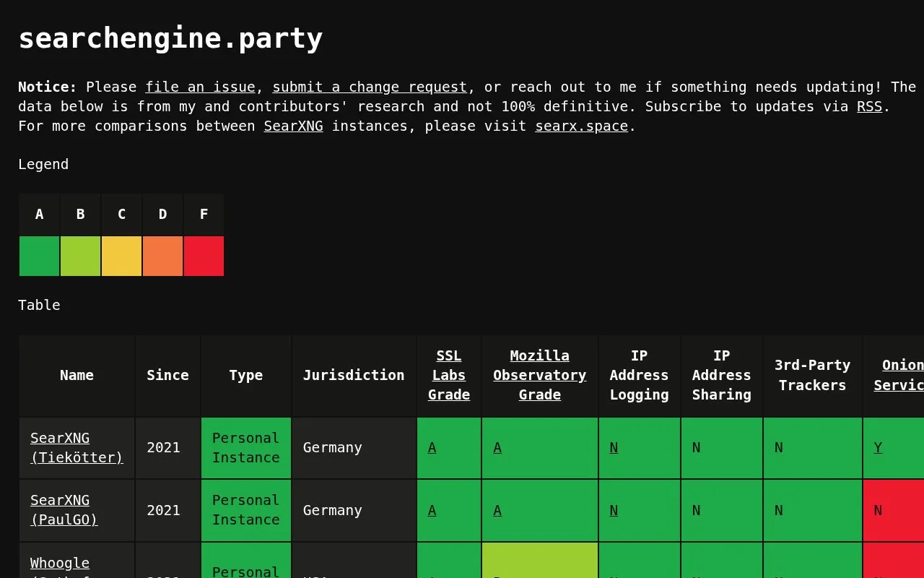Visit the SearXNG link in the notice
Image resolution: width=924 pixels, height=578 pixels.
tap(293, 126)
